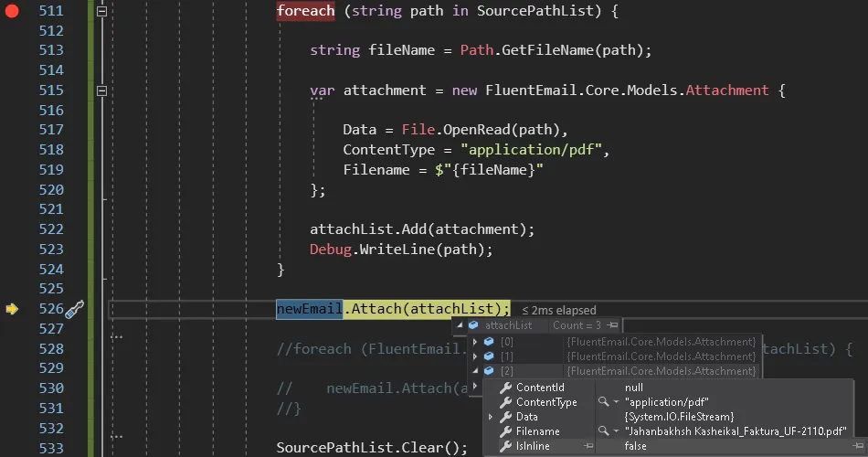Viewport: 868px width, 457px height.
Task: Pin the IsInline property from its name column
Action: click(588, 446)
